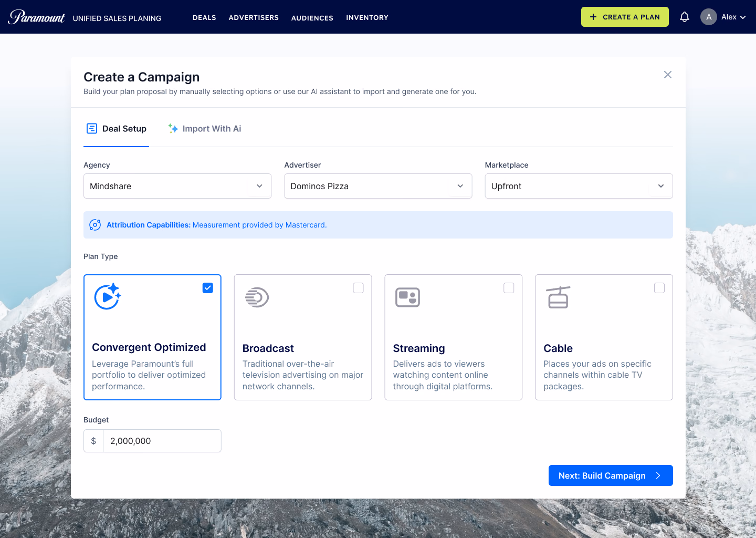Click the Unified Sales Planing title
756x538 pixels.
pos(117,18)
